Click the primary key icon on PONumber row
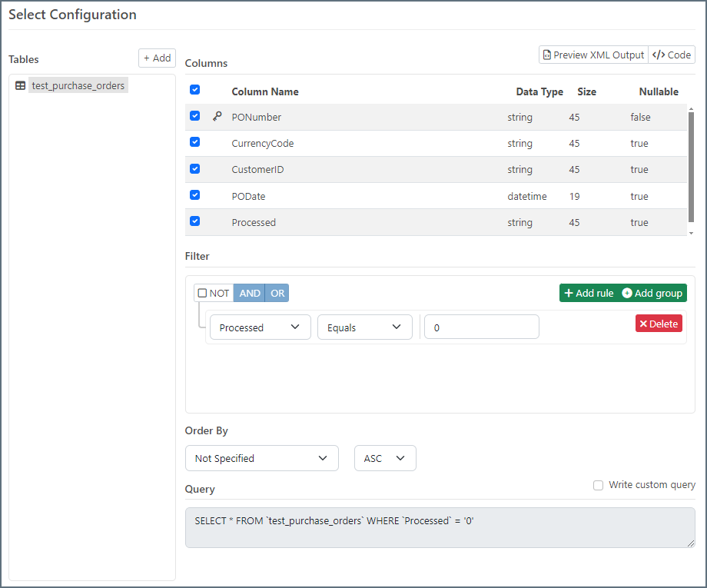Viewport: 707px width, 588px height. 217,117
